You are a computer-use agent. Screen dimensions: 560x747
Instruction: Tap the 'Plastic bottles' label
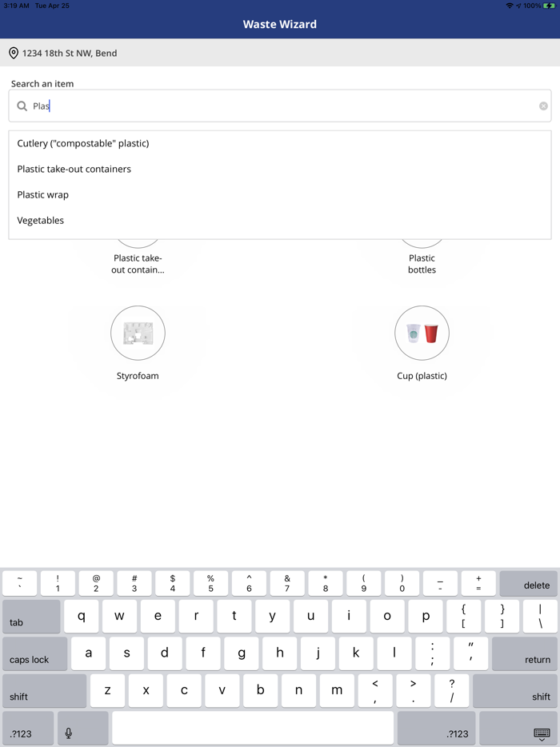click(x=422, y=264)
